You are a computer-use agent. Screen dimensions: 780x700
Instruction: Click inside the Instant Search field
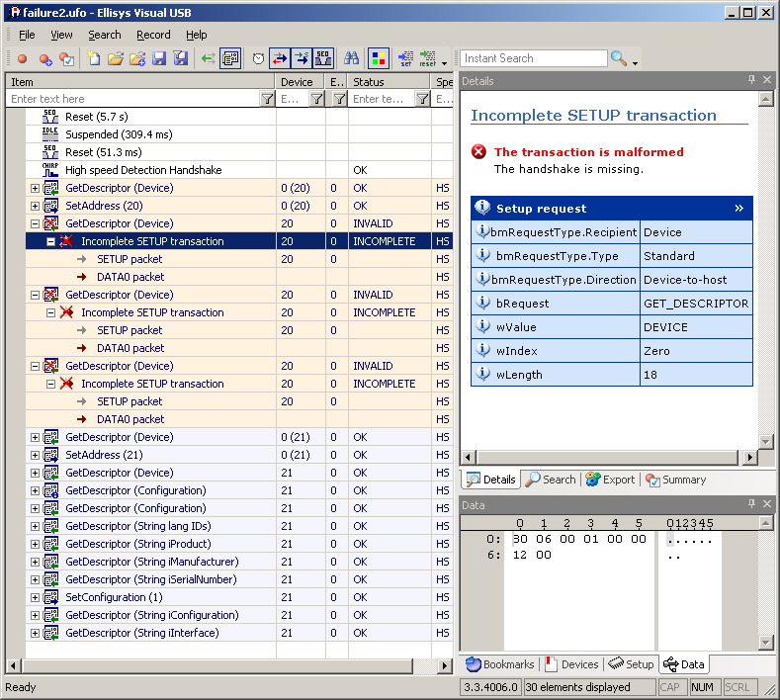click(x=533, y=58)
